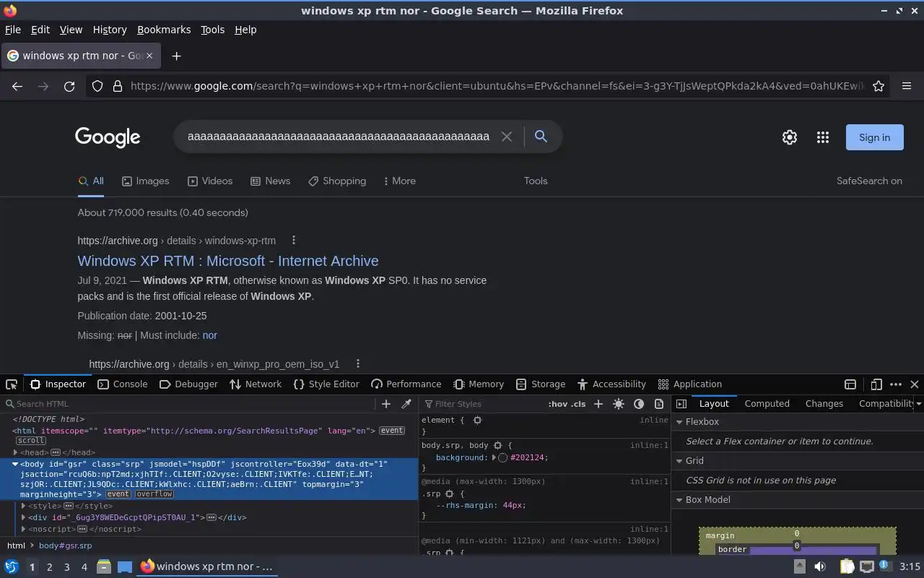The image size is (924, 578).
Task: Clear the search box with the X
Action: pyautogui.click(x=507, y=137)
